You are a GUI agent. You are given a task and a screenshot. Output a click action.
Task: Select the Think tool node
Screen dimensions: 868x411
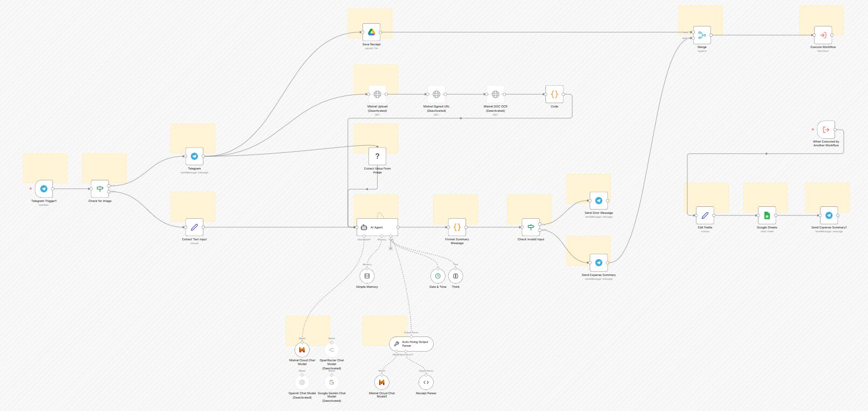tap(455, 276)
